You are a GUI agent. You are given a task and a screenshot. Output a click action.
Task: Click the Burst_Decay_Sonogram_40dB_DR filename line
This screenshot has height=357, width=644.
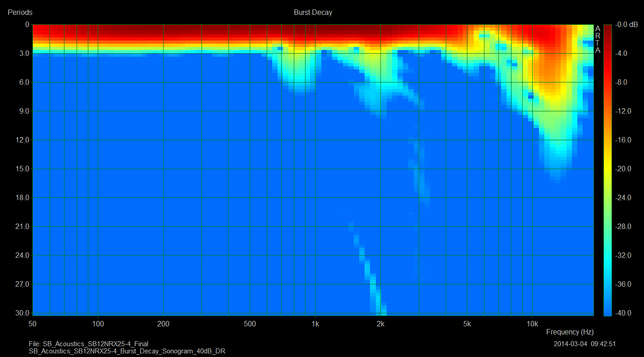127,351
